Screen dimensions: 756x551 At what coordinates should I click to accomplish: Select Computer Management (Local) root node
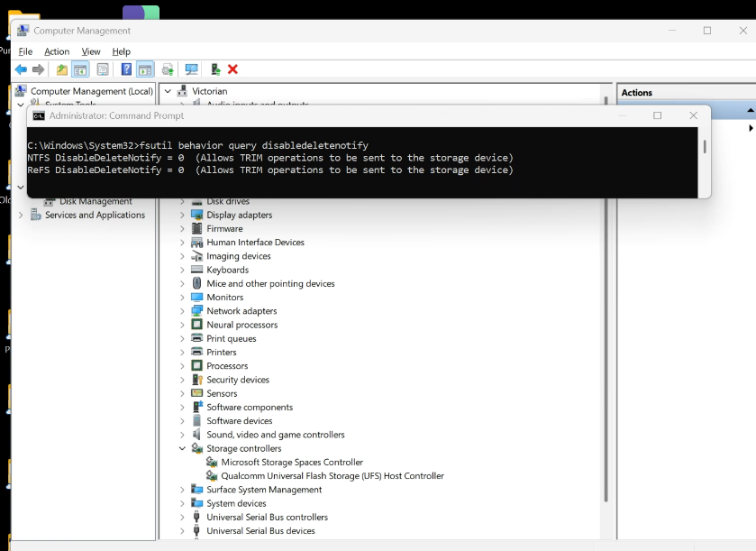pyautogui.click(x=92, y=91)
